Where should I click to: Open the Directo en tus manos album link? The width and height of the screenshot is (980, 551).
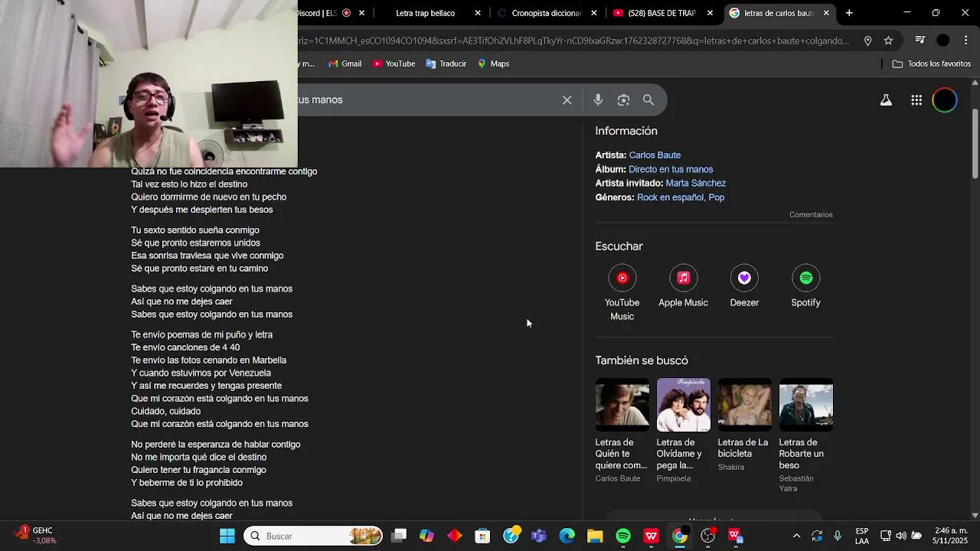671,169
